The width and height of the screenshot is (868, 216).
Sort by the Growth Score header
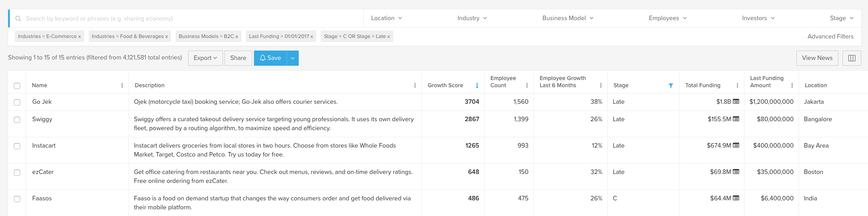click(x=445, y=85)
